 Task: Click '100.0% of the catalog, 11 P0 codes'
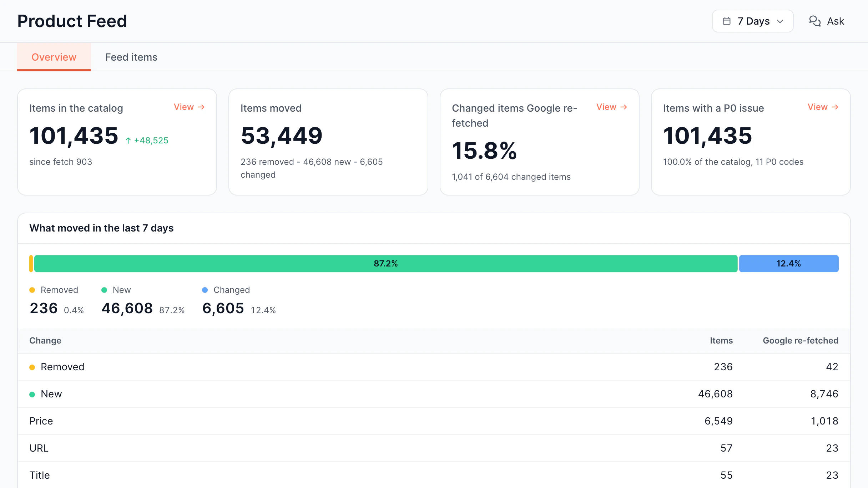click(x=733, y=162)
